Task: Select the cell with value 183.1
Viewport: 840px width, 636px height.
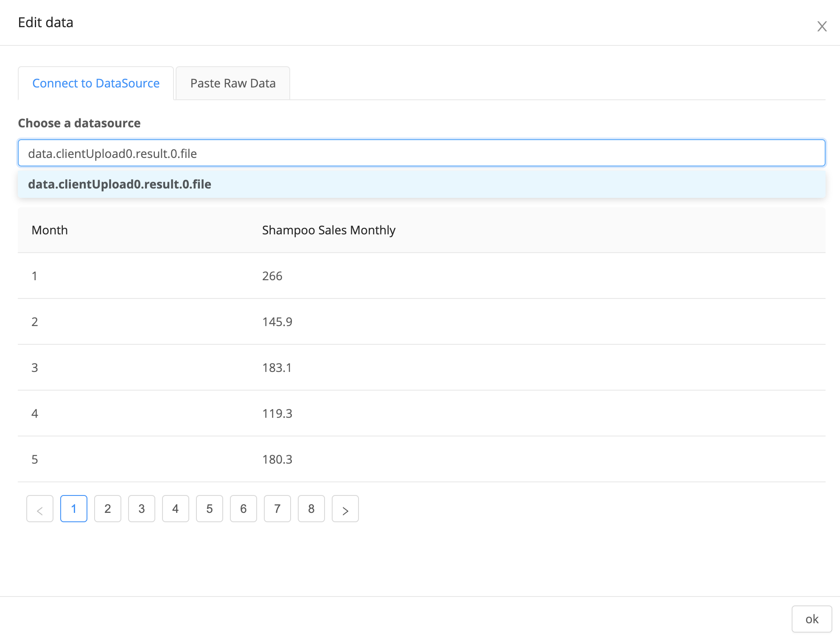Action: (277, 368)
